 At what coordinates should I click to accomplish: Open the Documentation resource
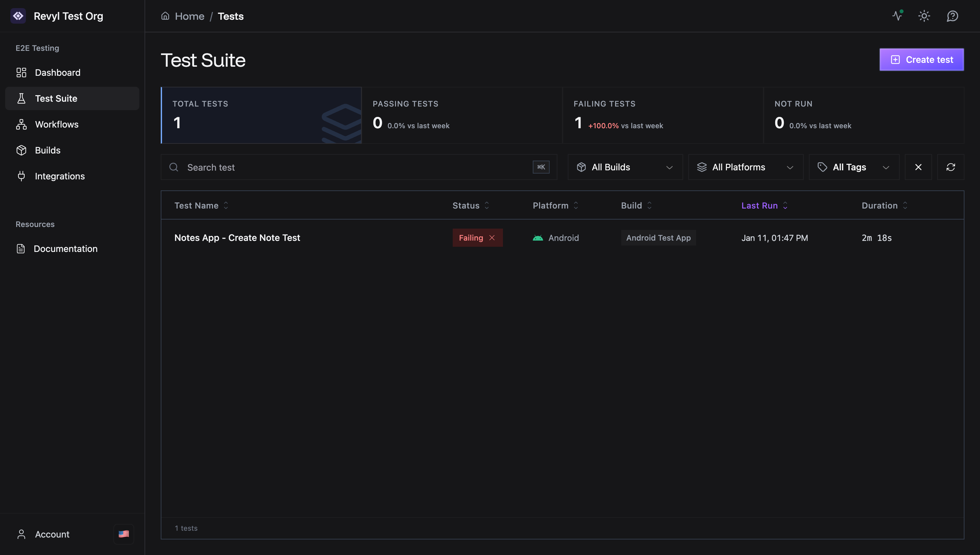[x=65, y=249]
